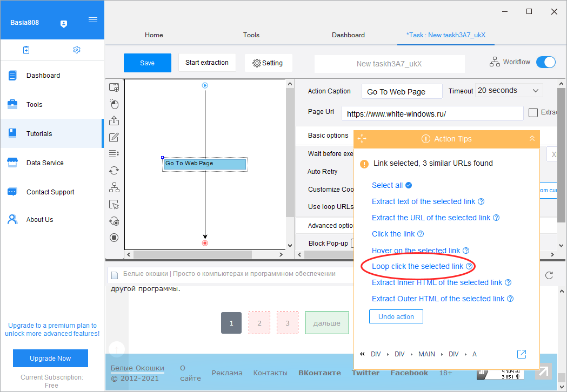Screen dimensions: 567x392
Task: Click Loop click the selected link
Action: click(x=417, y=266)
